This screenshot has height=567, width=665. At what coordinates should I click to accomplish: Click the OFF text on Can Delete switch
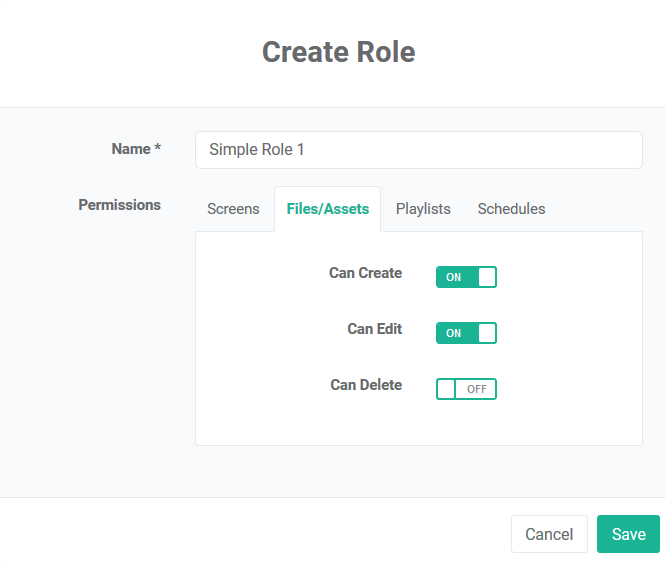click(477, 389)
